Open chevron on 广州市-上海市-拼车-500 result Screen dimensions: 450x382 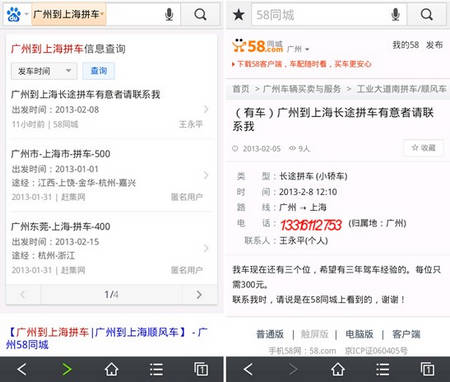(206, 175)
